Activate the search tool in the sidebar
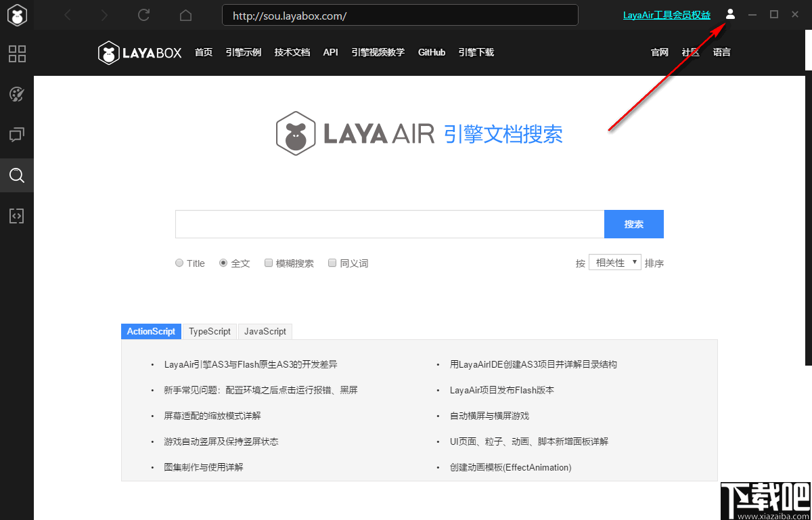The width and height of the screenshot is (812, 520). click(x=17, y=175)
